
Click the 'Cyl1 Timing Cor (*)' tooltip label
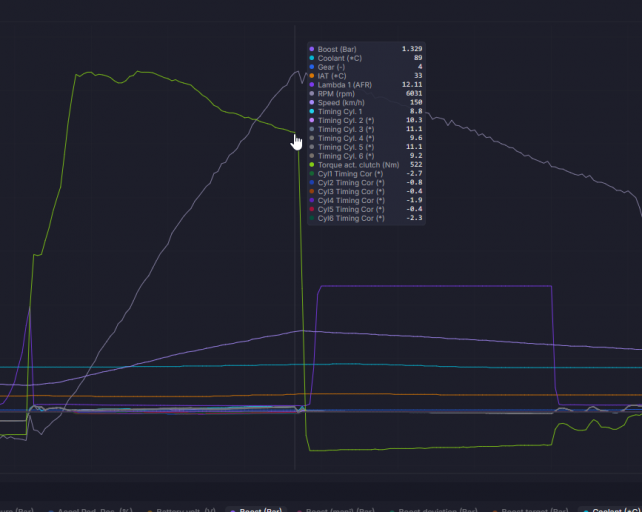coord(350,174)
